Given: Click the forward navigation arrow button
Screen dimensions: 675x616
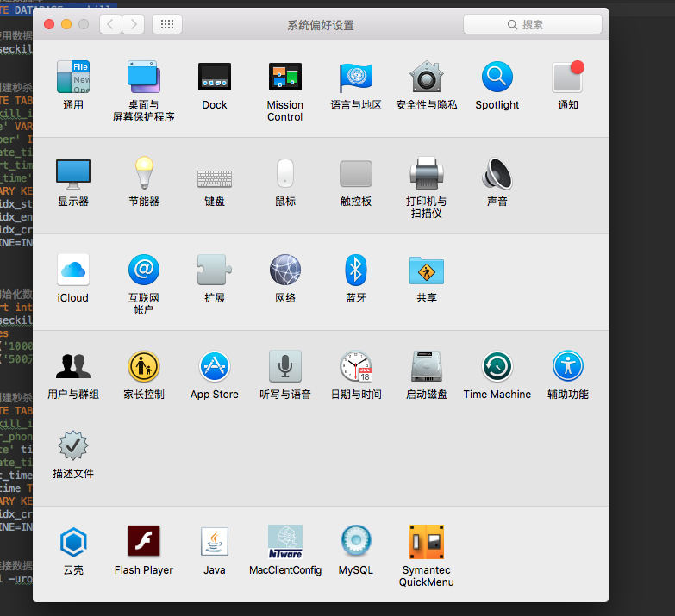Looking at the screenshot, I should pyautogui.click(x=134, y=24).
